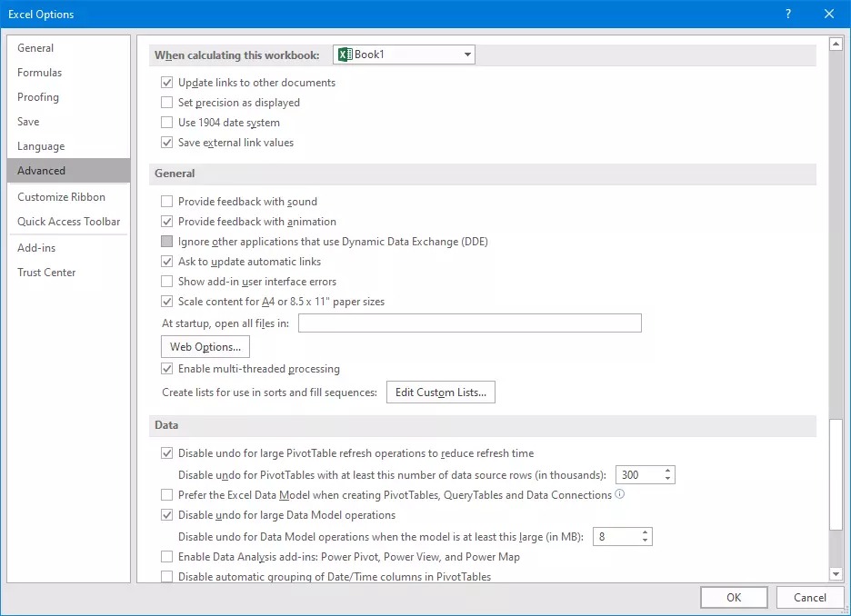Enable Use 1904 date system

[167, 123]
